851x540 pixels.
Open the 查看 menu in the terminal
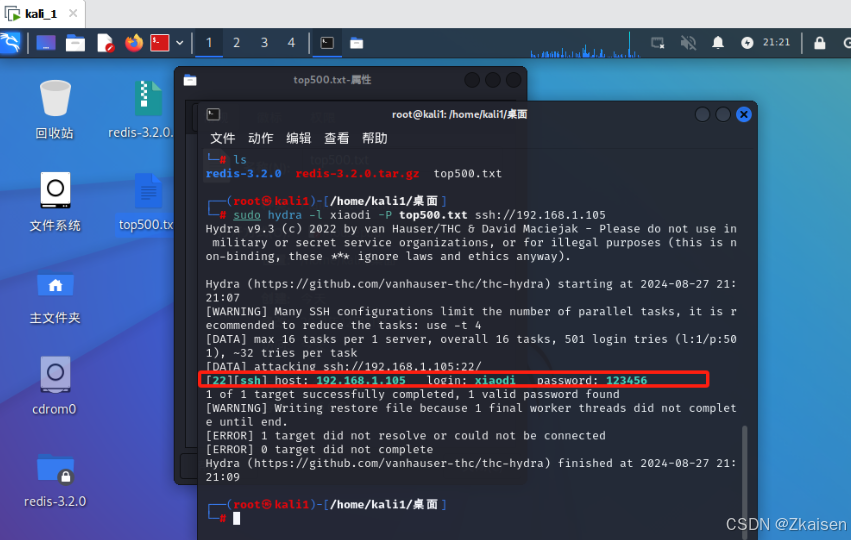(x=336, y=138)
